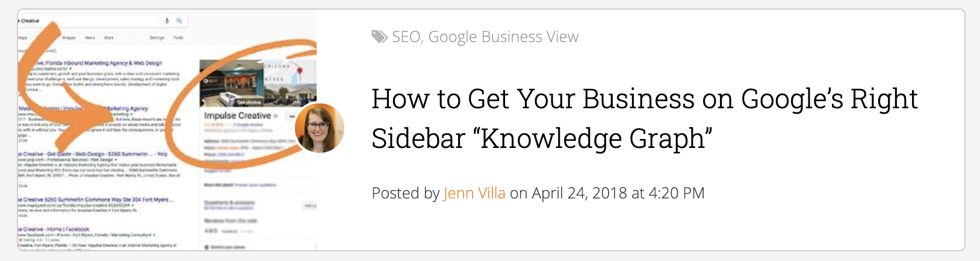Select the News tab in the thumbnail
Screen dimensions: 980x261
click(90, 37)
